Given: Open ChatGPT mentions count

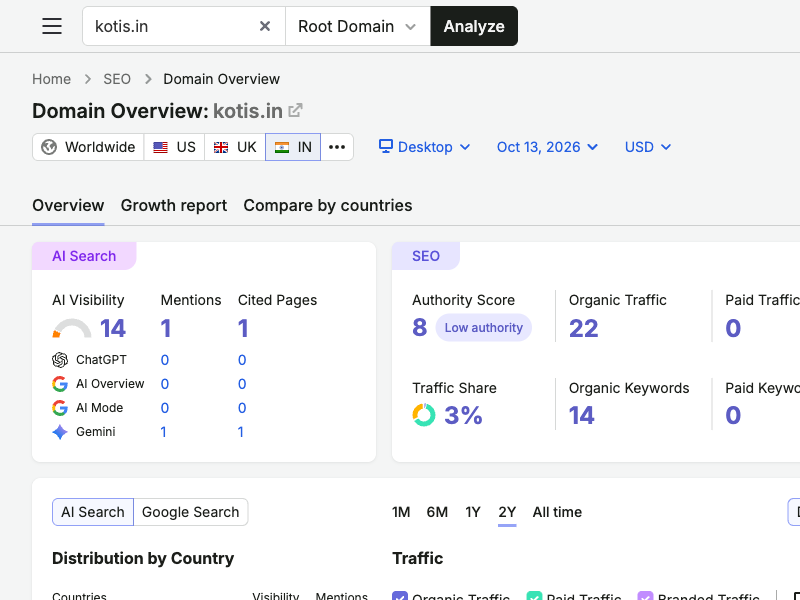Looking at the screenshot, I should tap(164, 360).
